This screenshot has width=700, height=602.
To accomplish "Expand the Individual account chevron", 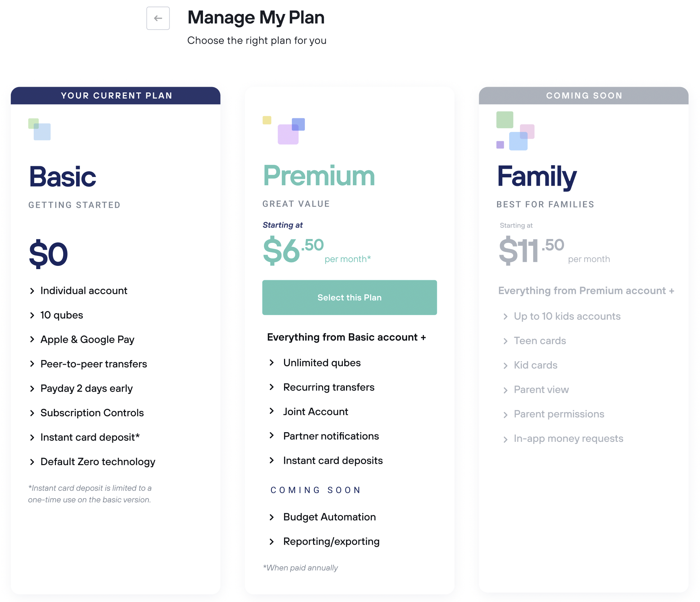I will coord(32,291).
